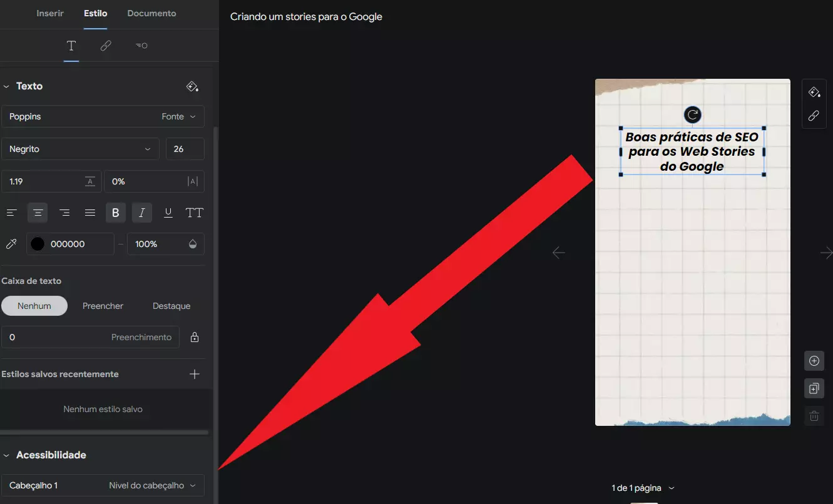Select the Destaque text box option
The image size is (833, 504).
pos(171,306)
